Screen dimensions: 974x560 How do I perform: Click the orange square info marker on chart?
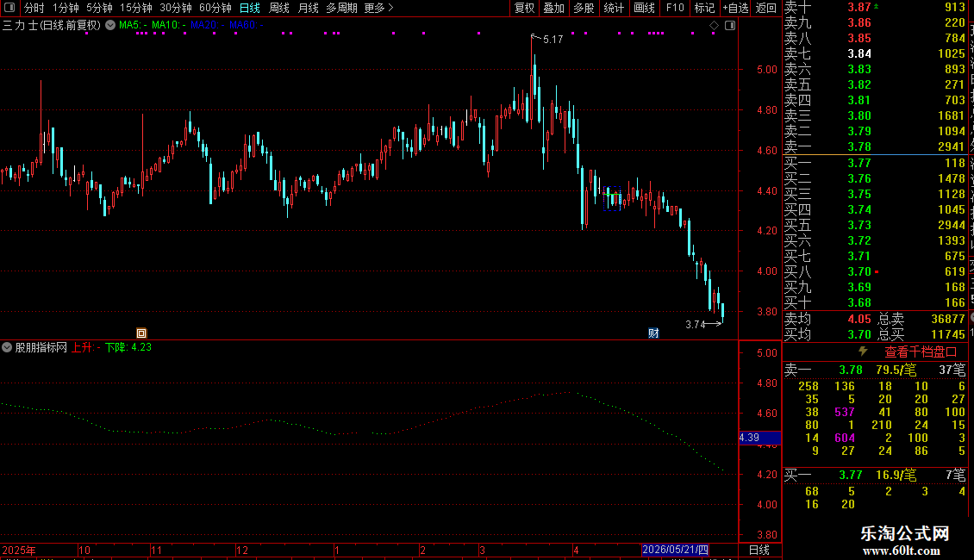coord(141,333)
